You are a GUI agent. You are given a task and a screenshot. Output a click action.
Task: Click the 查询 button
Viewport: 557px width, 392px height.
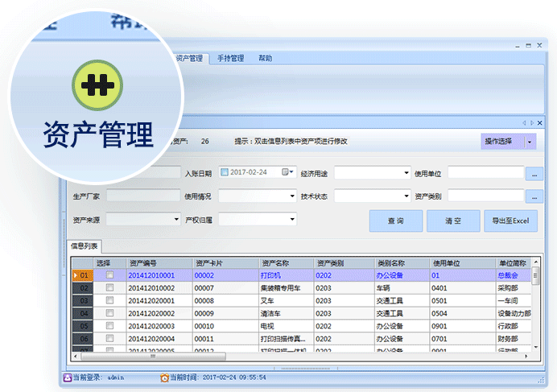click(396, 221)
